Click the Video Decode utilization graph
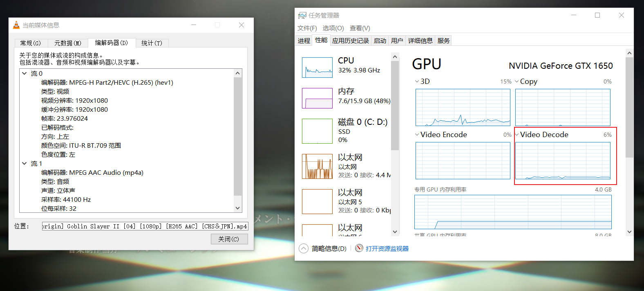This screenshot has height=291, width=644. point(563,160)
